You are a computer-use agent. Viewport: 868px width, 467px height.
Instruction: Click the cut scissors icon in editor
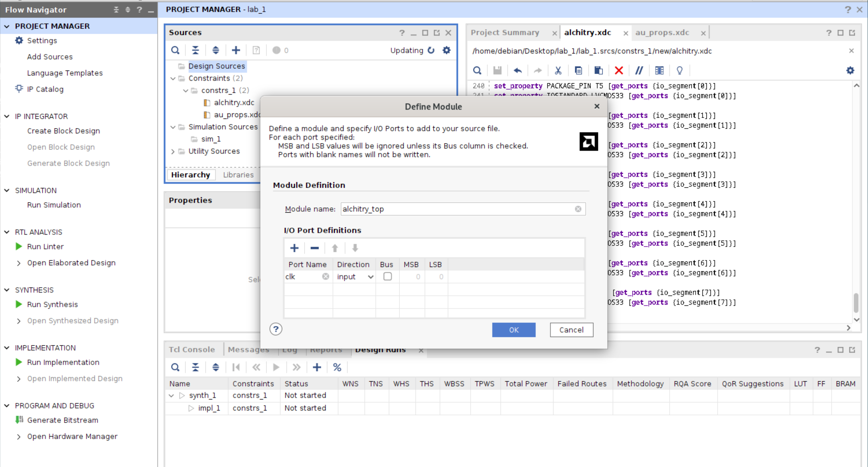(x=558, y=70)
